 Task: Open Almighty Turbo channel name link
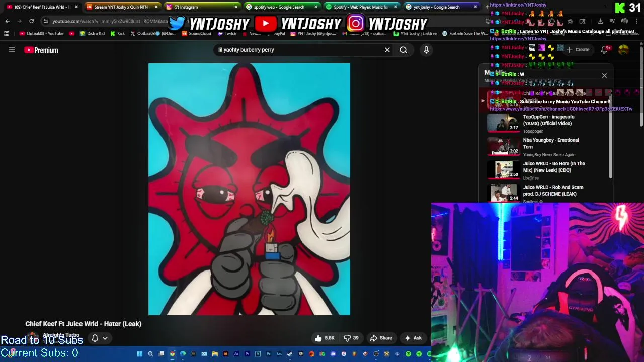tap(61, 335)
